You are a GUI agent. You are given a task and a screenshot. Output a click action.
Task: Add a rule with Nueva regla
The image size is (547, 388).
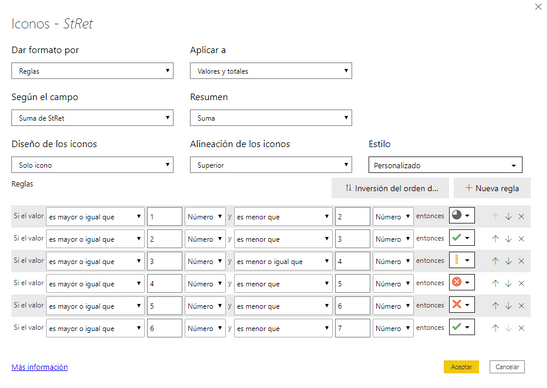(x=492, y=188)
